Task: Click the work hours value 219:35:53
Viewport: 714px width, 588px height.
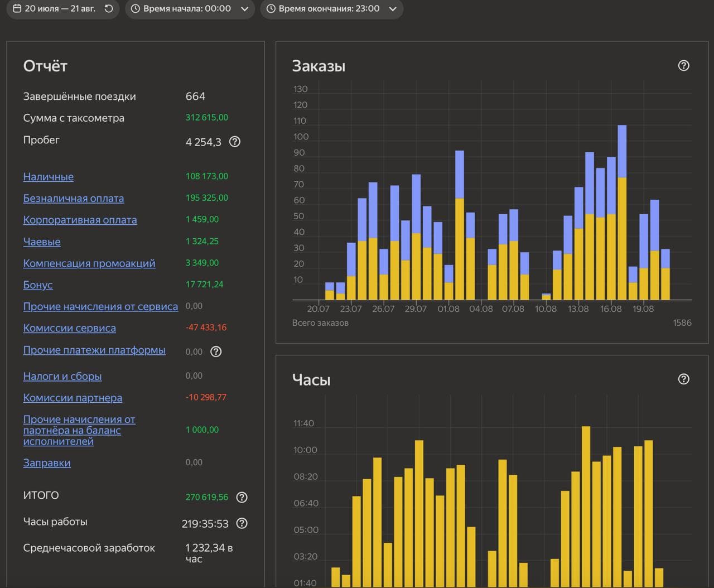Action: pos(205,524)
